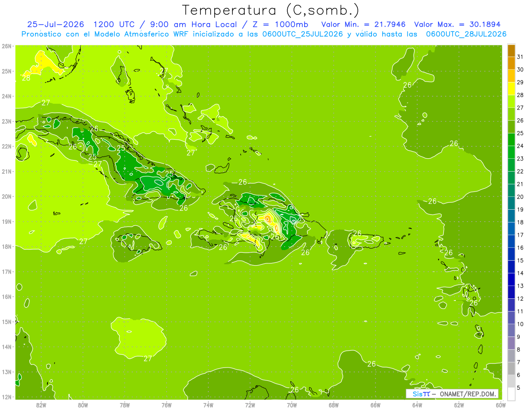Viewport: 532px width, 411px height.
Task: Click blue legend swatch between 16 and 17
Action: [511, 241]
